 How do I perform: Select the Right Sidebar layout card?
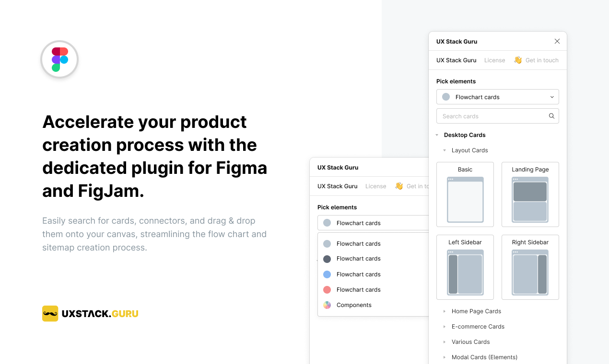click(x=530, y=267)
